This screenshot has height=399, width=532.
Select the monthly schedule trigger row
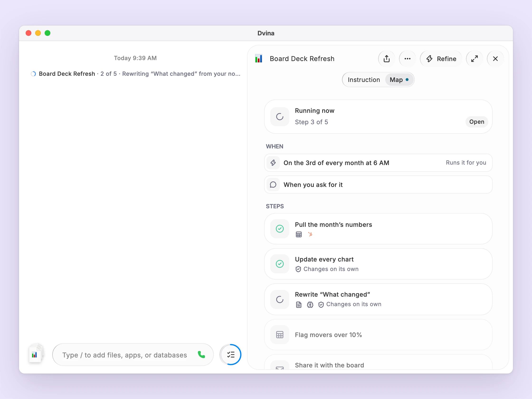pos(378,163)
